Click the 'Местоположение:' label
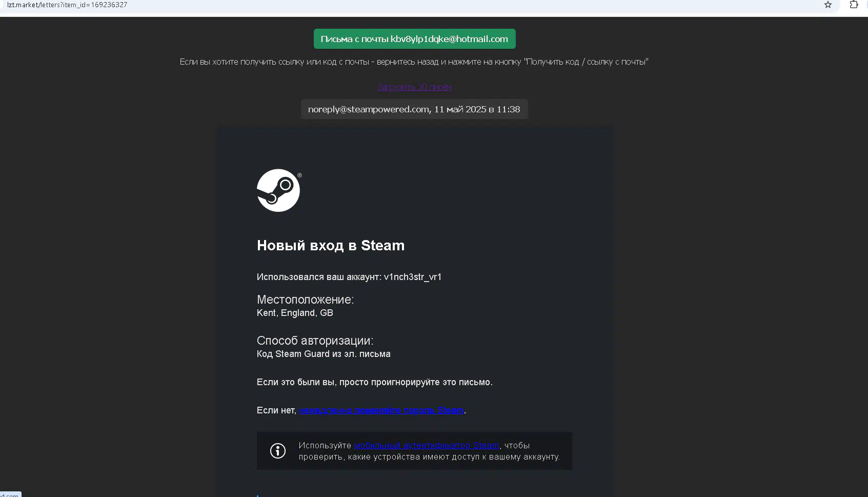This screenshot has width=868, height=497. [305, 300]
